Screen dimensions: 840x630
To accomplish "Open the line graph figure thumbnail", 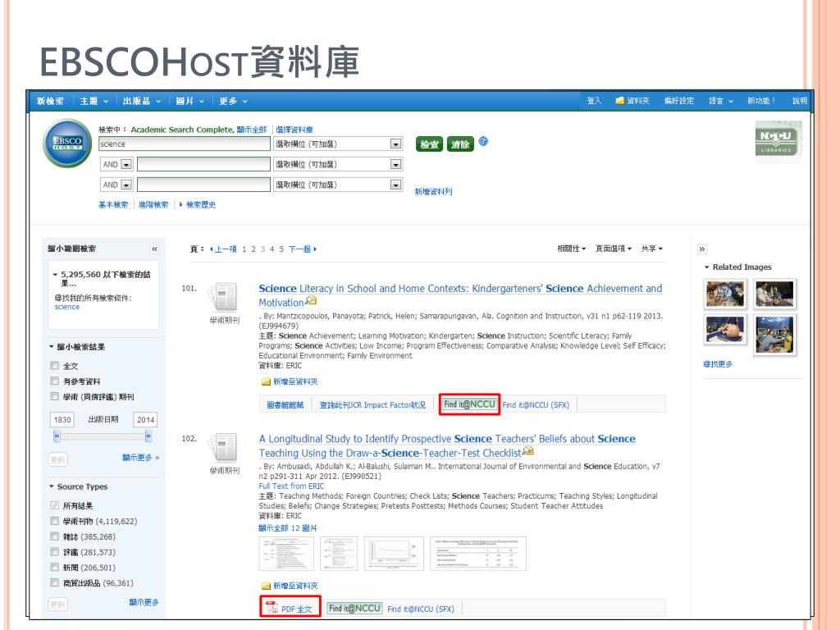I will click(394, 554).
